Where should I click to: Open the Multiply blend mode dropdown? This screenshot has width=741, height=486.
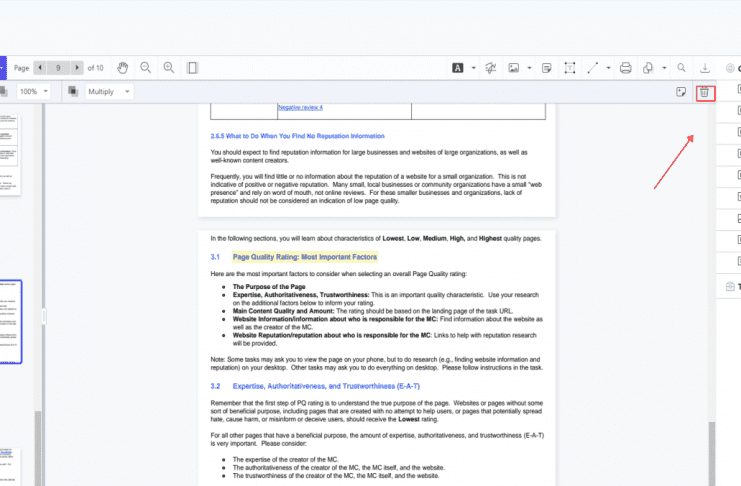tap(109, 91)
